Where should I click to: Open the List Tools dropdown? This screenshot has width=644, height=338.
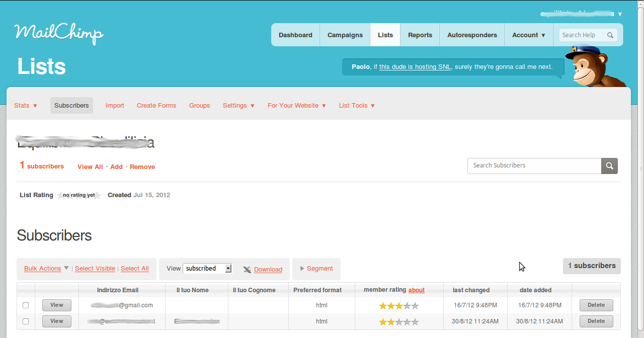click(356, 105)
